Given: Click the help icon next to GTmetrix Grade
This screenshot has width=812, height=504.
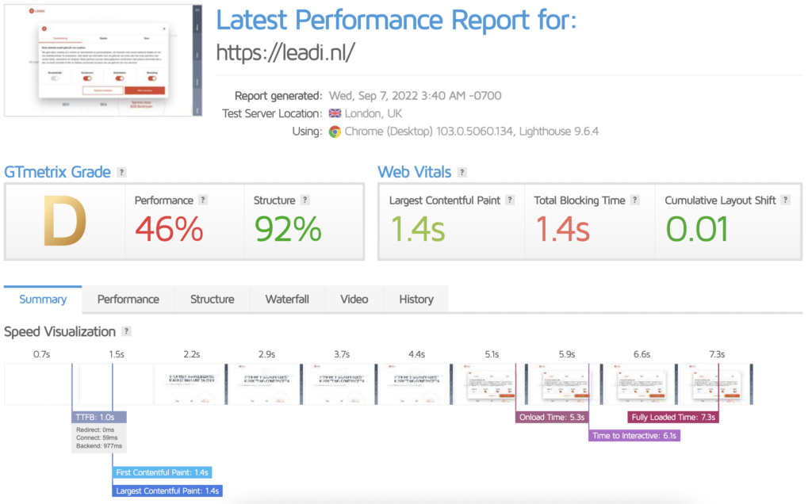Looking at the screenshot, I should click(x=121, y=172).
